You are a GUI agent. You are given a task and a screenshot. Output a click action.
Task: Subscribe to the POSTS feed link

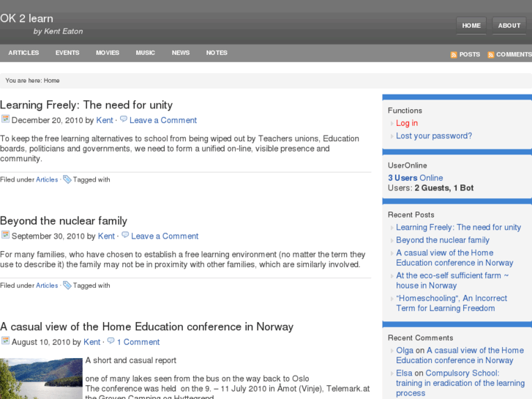click(470, 54)
